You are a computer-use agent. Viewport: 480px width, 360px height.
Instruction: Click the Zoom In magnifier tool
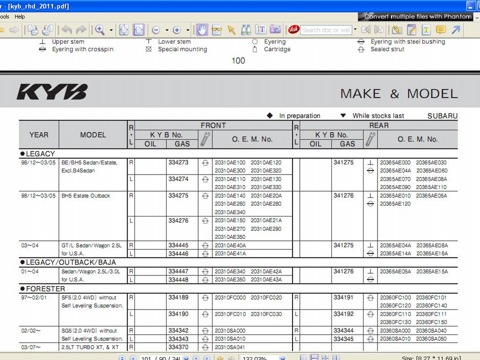point(99,30)
